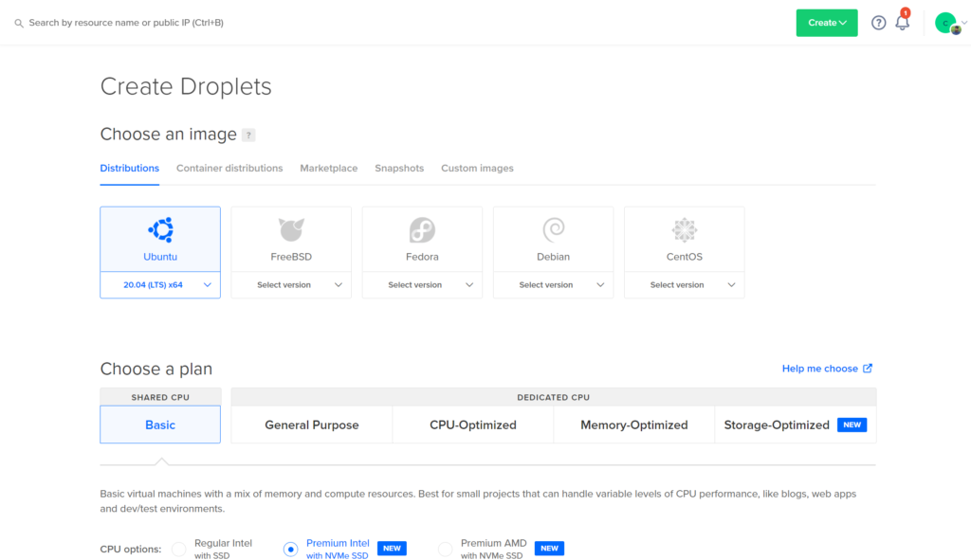
Task: Select the CentOS logo icon
Action: pos(685,229)
